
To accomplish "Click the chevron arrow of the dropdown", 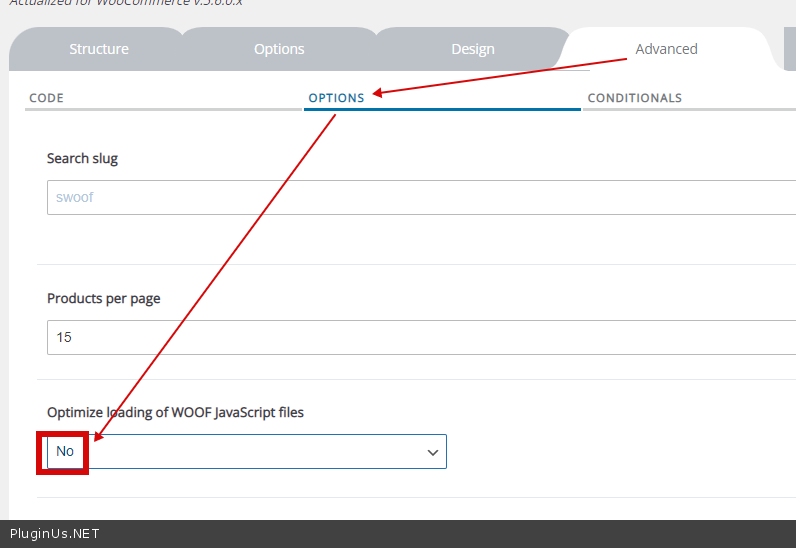I will point(433,452).
